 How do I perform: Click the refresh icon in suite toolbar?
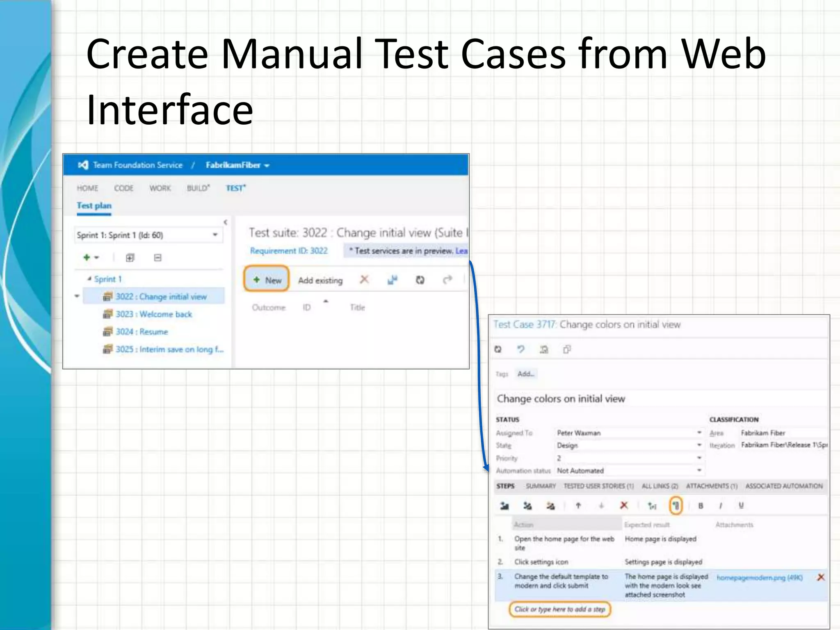[420, 280]
